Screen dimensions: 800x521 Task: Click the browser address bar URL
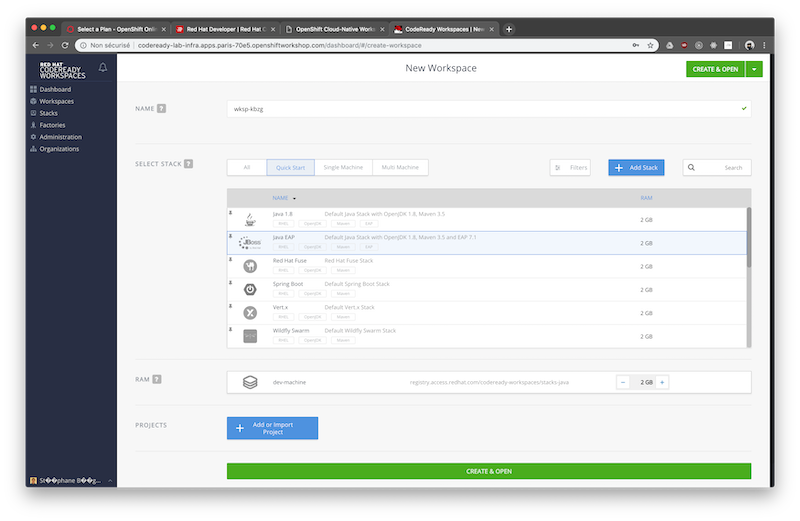pos(280,45)
